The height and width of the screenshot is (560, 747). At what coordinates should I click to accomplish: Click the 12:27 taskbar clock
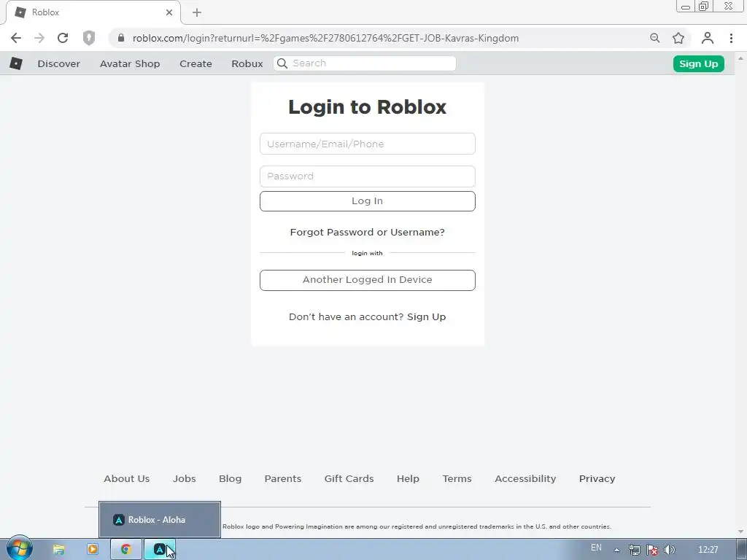tap(708, 550)
